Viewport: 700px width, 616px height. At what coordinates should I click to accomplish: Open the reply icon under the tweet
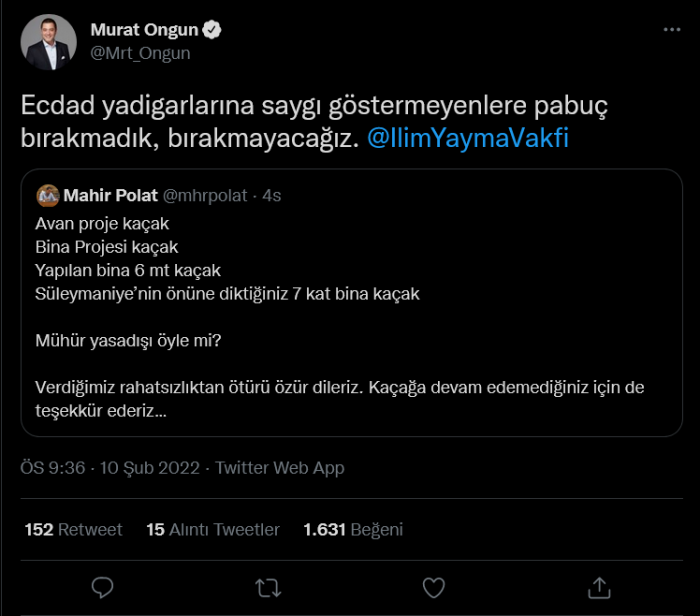click(104, 587)
